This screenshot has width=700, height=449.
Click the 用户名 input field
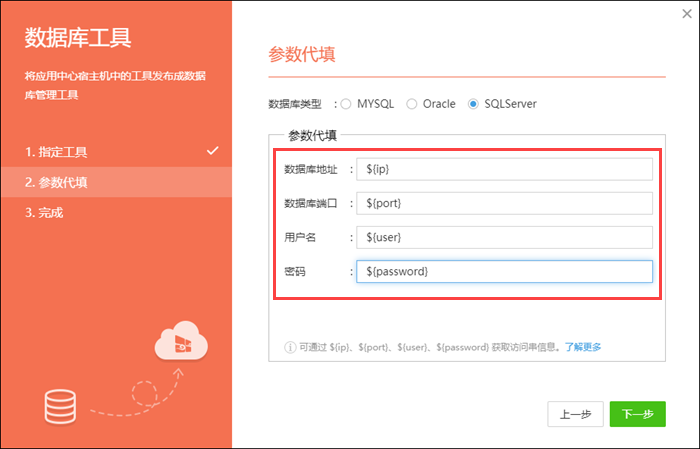click(x=504, y=237)
